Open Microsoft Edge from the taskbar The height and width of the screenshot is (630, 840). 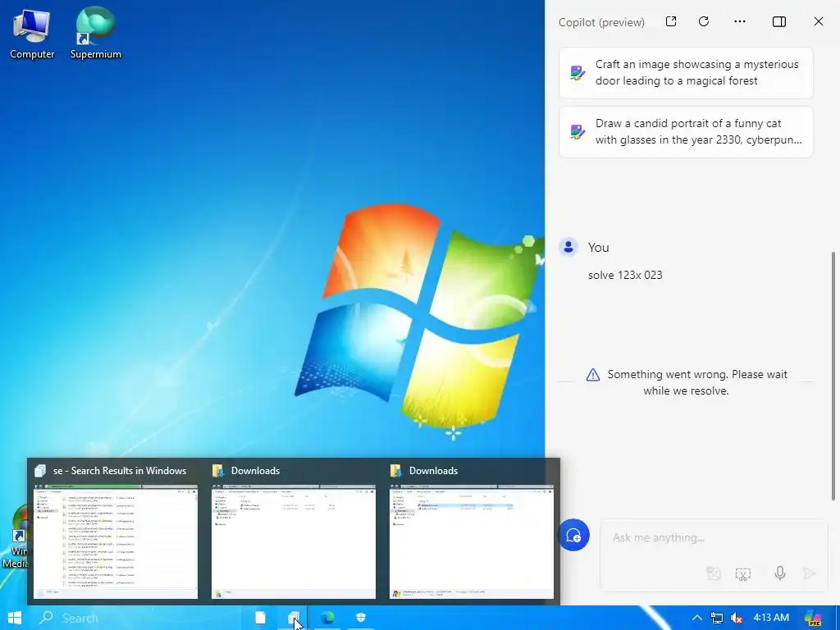click(x=327, y=619)
